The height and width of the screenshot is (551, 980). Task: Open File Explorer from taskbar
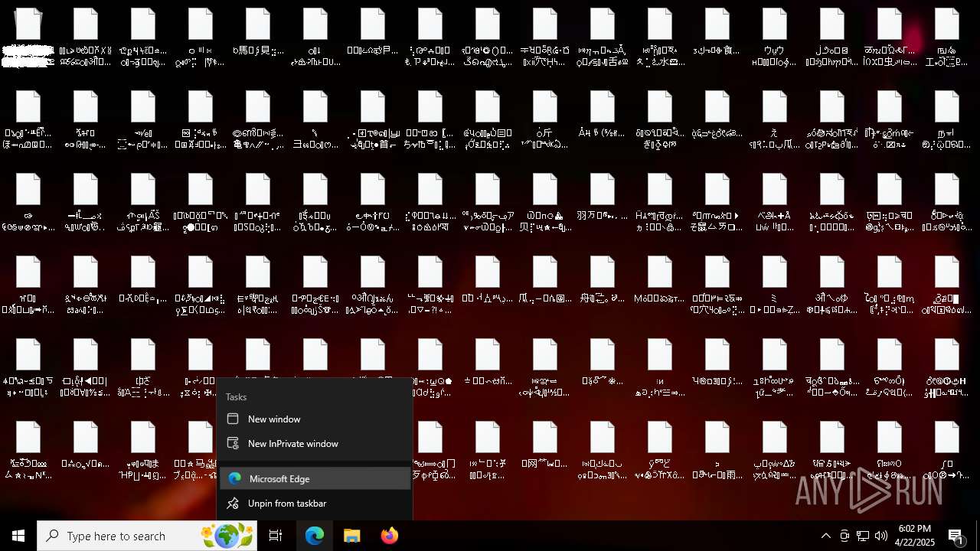(352, 536)
